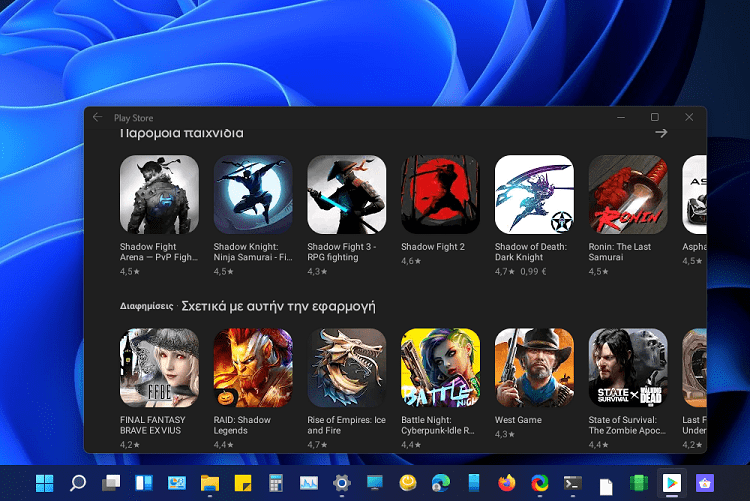Select Shadow Knight: Ninja Samurai icon
The width and height of the screenshot is (750, 501).
[x=253, y=194]
